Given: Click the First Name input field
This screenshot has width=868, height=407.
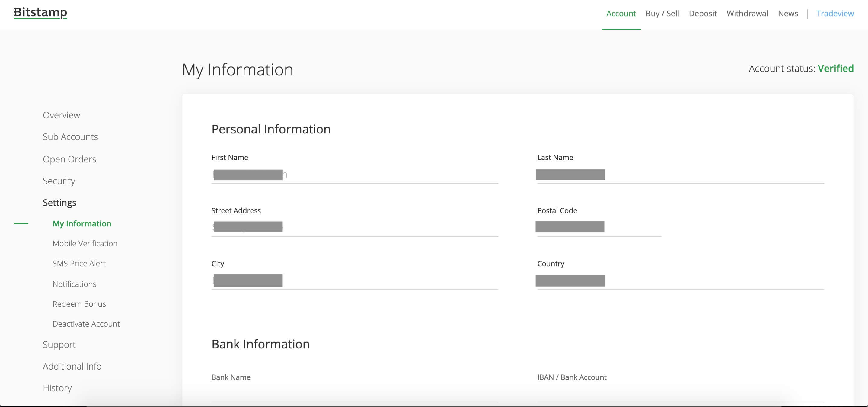Looking at the screenshot, I should coord(354,175).
